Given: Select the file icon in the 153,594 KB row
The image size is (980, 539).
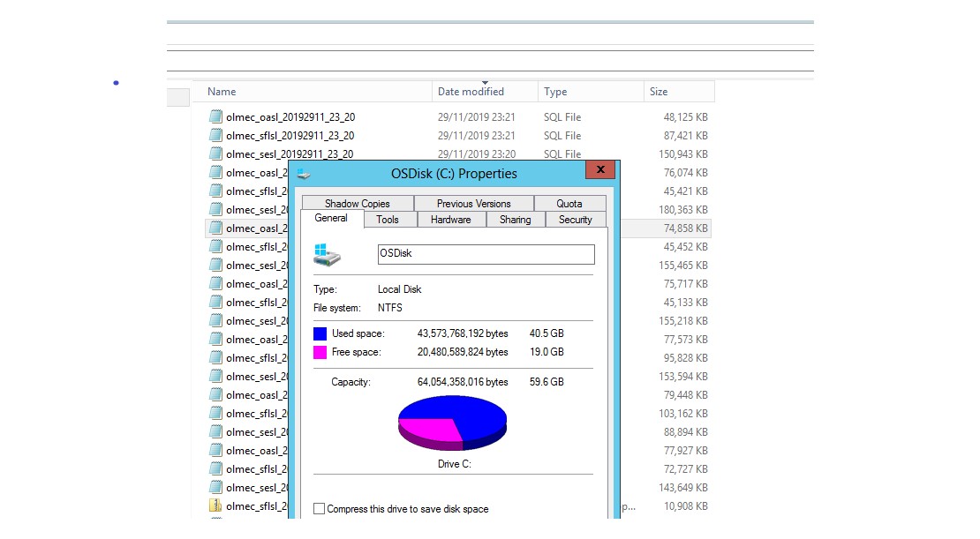Looking at the screenshot, I should (215, 376).
